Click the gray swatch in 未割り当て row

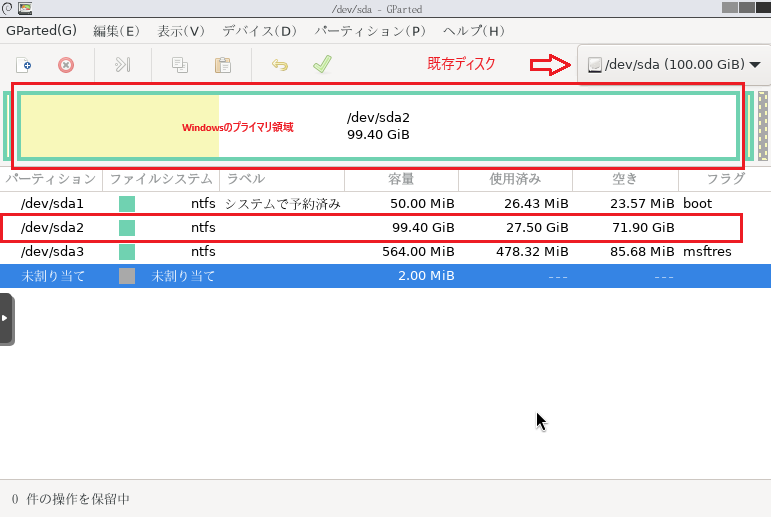click(127, 276)
